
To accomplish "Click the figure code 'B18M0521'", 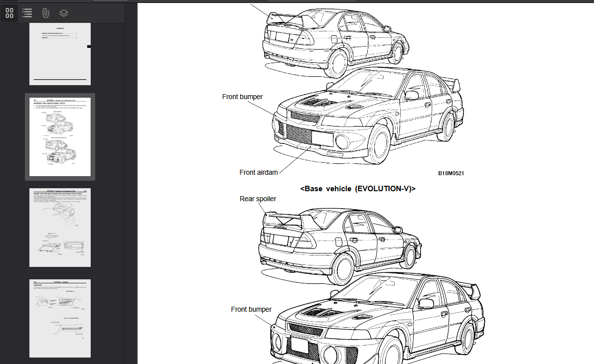I will (451, 173).
